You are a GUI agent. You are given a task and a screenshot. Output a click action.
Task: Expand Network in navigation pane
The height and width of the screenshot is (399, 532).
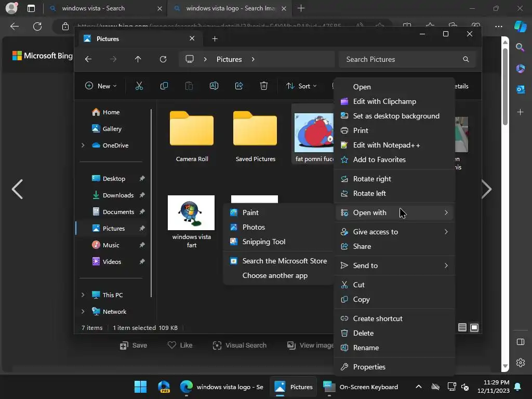(x=83, y=312)
